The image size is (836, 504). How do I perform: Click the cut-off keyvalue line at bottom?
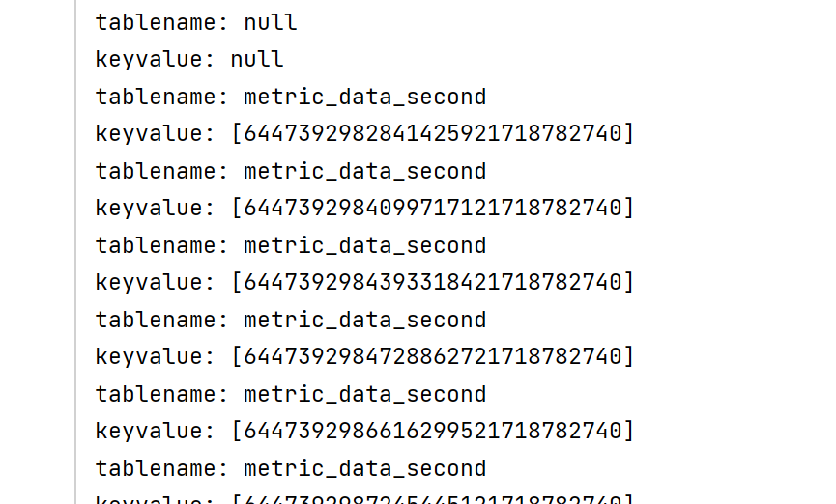coord(364,499)
